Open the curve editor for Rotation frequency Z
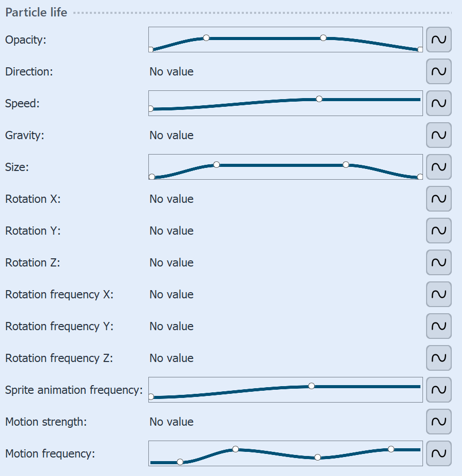The height and width of the screenshot is (476, 462). point(438,358)
